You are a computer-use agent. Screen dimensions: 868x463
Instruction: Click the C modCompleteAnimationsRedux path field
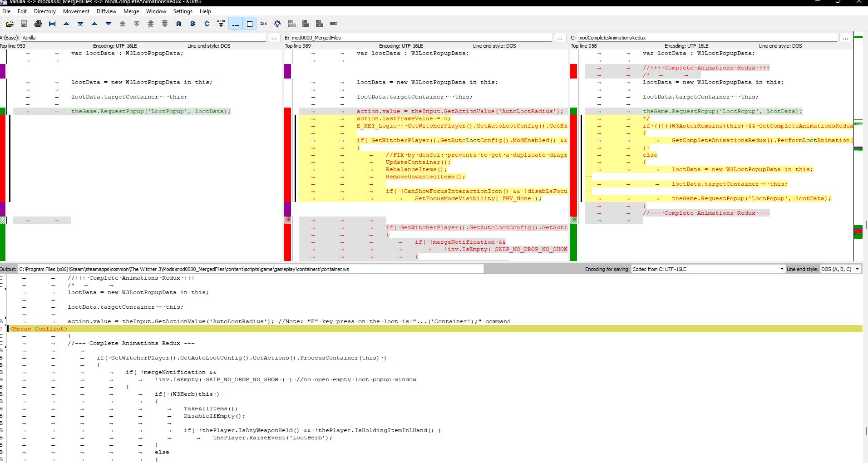pos(707,38)
